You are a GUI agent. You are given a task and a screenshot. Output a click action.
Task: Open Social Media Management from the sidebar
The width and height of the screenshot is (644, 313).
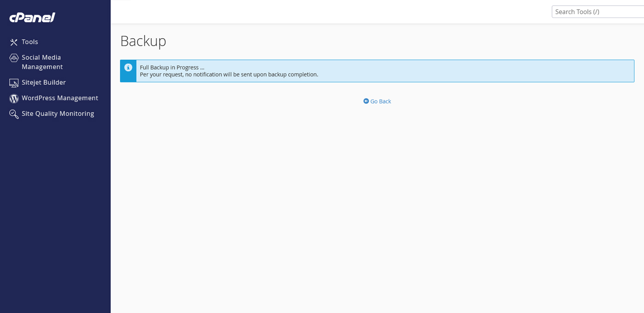tap(41, 62)
